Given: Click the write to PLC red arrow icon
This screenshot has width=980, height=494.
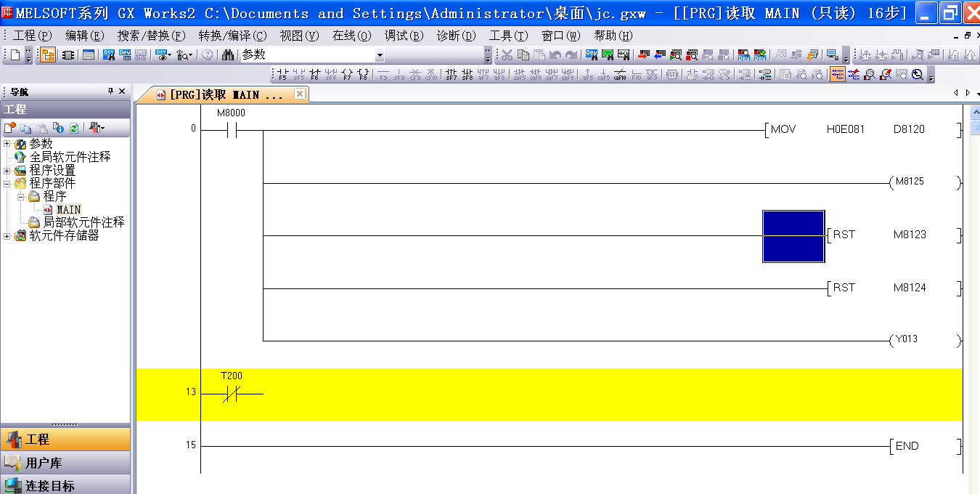Looking at the screenshot, I should [x=644, y=55].
